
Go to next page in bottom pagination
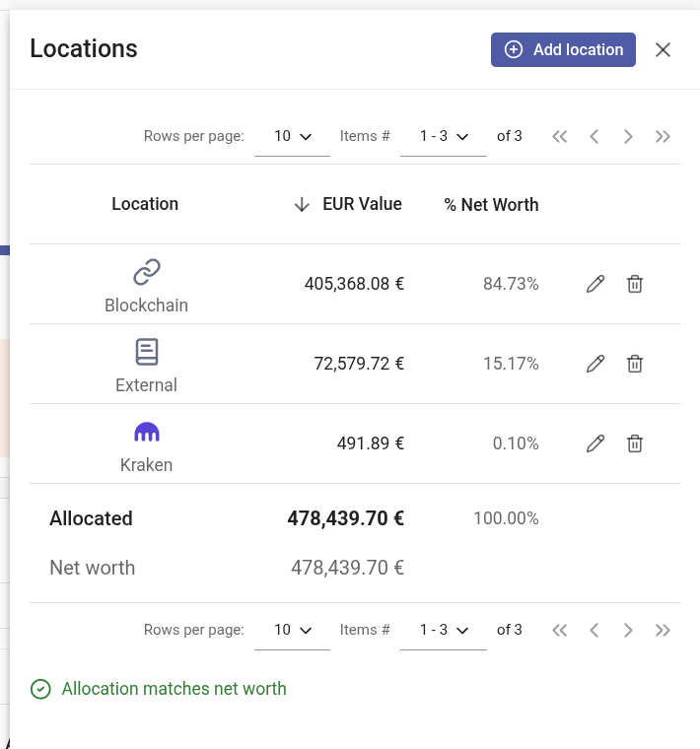628,630
